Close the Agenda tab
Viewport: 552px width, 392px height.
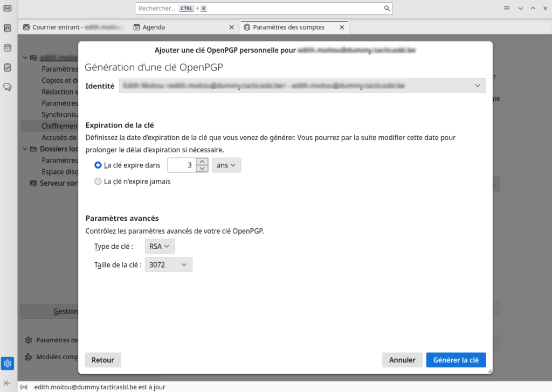click(x=231, y=27)
